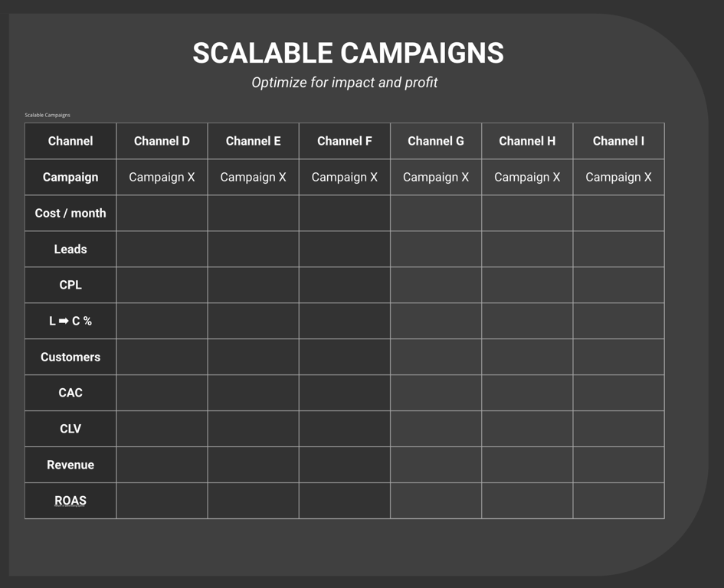Select the L ➡ C % row label
This screenshot has height=588, width=724.
70,321
